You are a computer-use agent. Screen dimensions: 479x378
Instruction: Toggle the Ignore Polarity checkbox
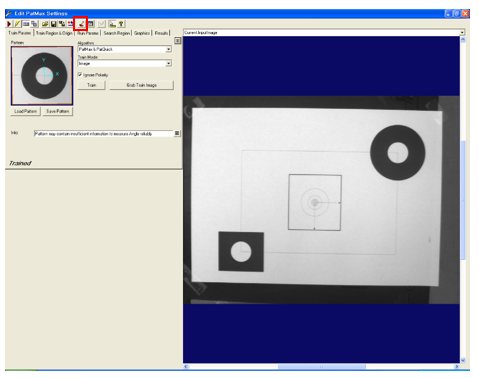click(x=80, y=75)
